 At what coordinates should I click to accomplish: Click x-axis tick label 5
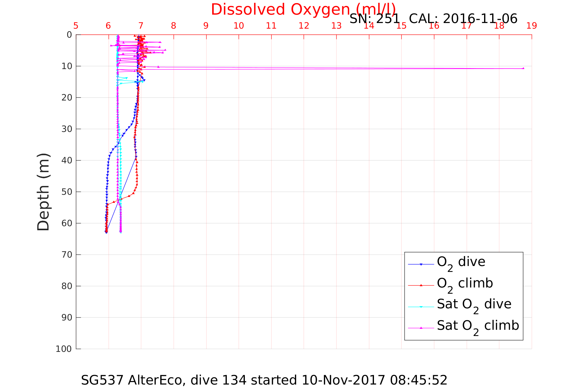click(76, 26)
